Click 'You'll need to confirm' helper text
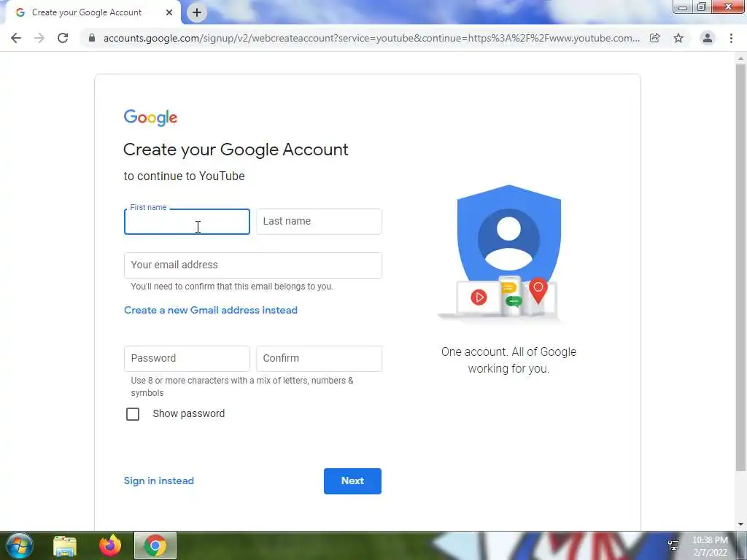The width and height of the screenshot is (747, 560). coord(232,287)
